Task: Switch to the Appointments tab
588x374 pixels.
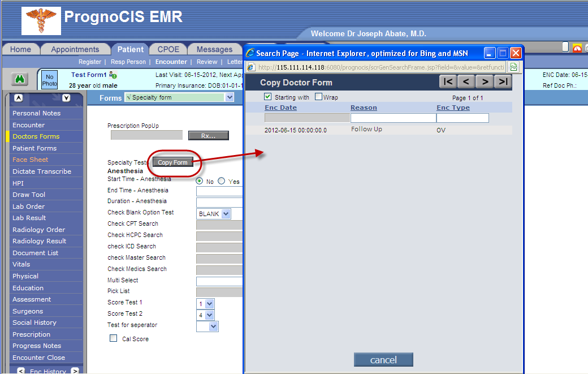Action: coord(75,49)
